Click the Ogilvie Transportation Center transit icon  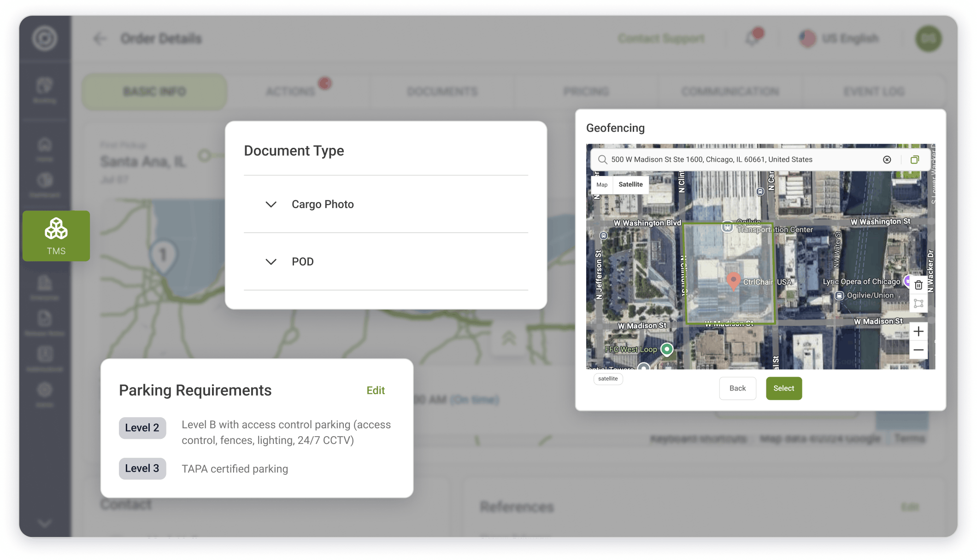(727, 227)
